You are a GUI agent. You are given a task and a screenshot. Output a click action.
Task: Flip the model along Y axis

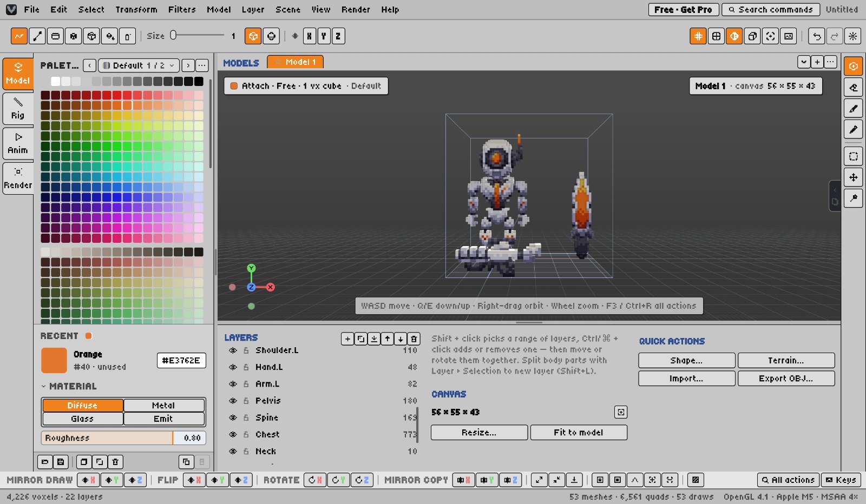[218, 480]
